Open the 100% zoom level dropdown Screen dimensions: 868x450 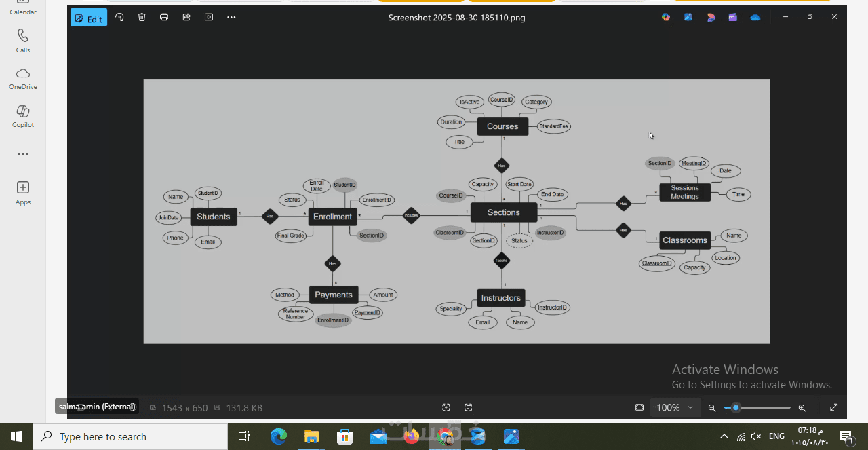pyautogui.click(x=675, y=407)
